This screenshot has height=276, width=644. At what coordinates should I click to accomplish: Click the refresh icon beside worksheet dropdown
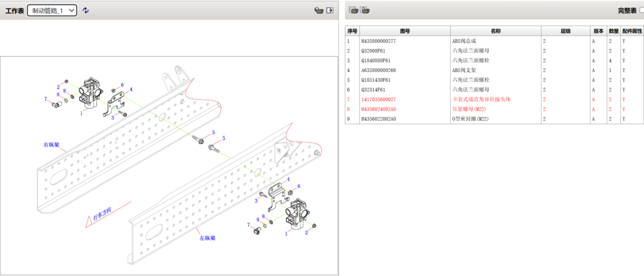tap(86, 10)
